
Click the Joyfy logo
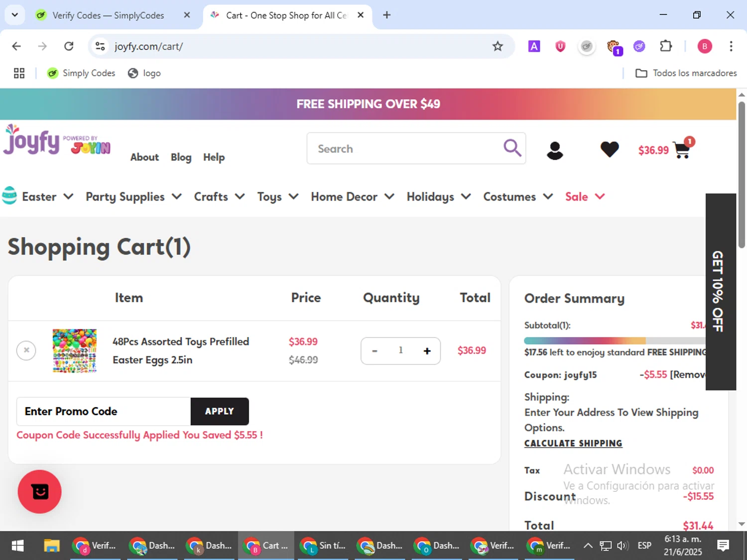pos(57,140)
